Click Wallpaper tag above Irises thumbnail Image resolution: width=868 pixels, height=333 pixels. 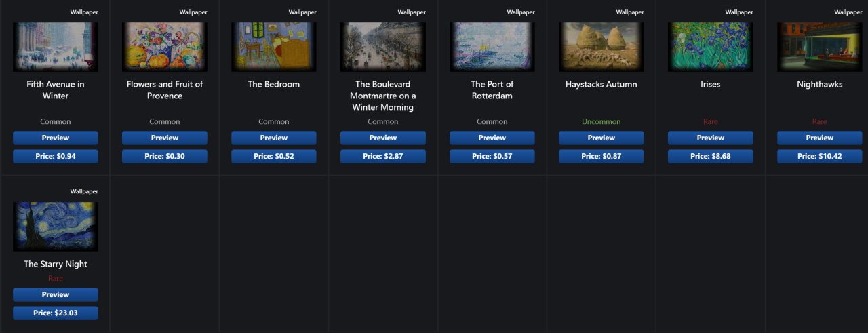click(x=739, y=12)
